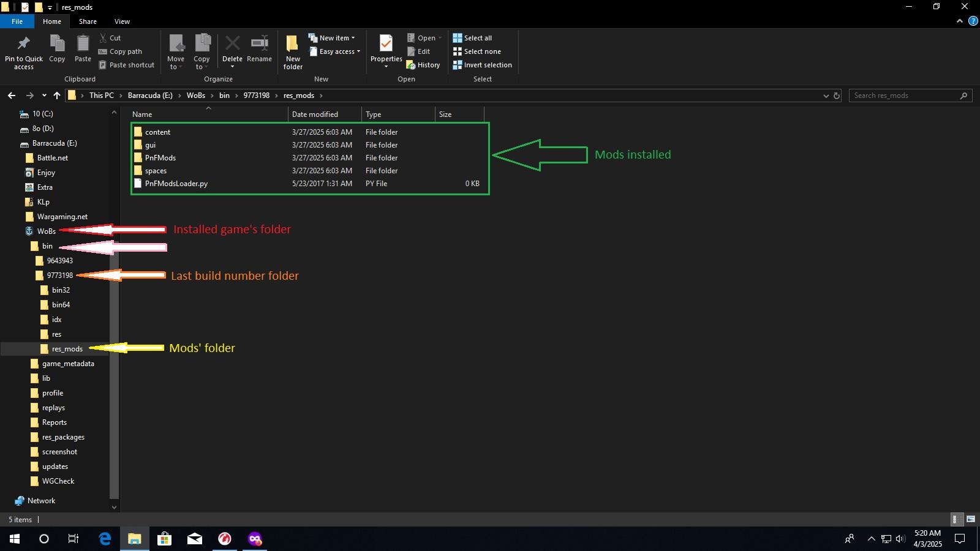Select res_packages folder in tree
The height and width of the screenshot is (551, 980).
(63, 437)
